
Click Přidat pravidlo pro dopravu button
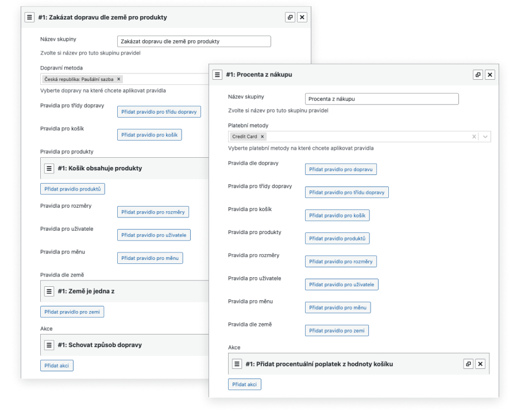(x=341, y=169)
